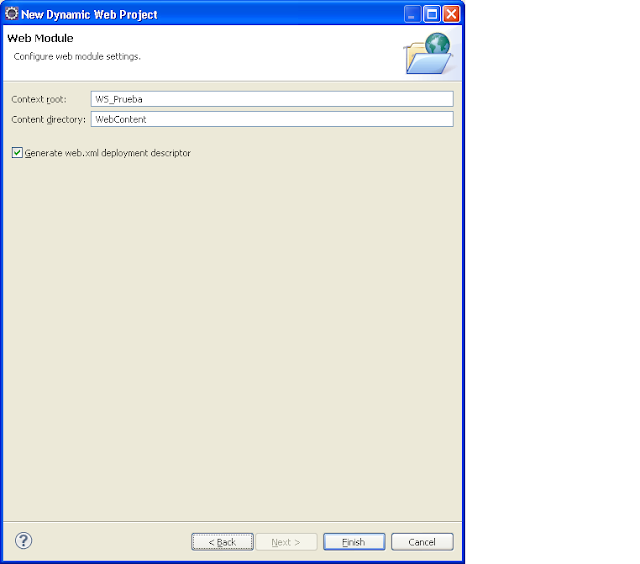Toggle Generate web.xml deployment descriptor checkbox
640x564 pixels.
pyautogui.click(x=17, y=153)
